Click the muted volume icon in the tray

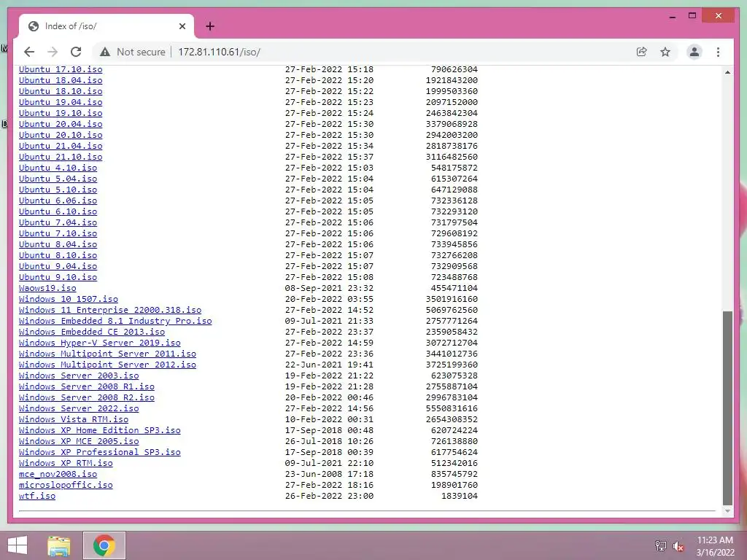point(678,545)
